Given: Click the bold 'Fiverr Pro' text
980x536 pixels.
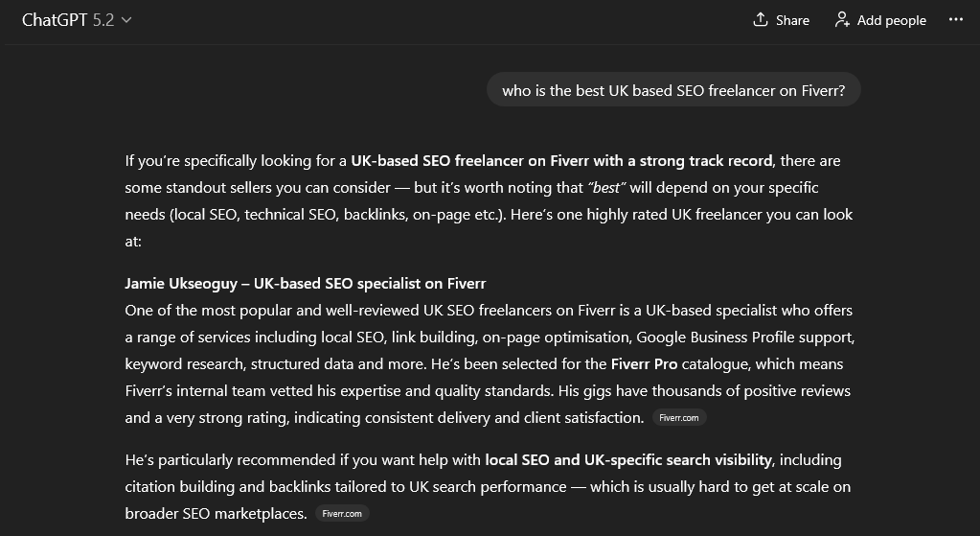Looking at the screenshot, I should point(644,364).
